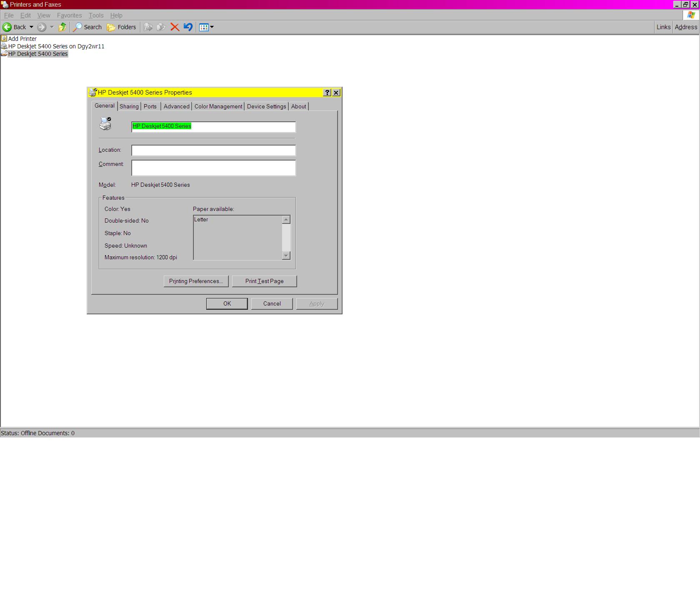Click the Views toolbar icon
Image resolution: width=700 pixels, height=604 pixels.
coord(204,27)
